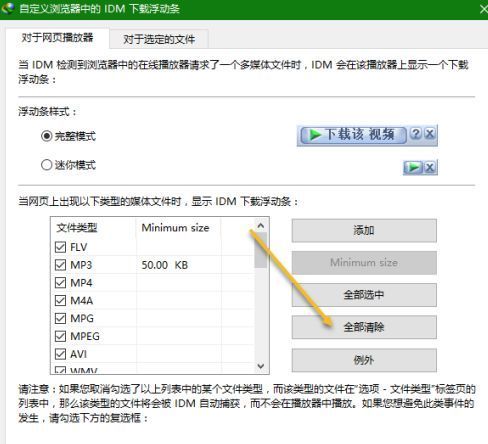The height and width of the screenshot is (444, 488).
Task: Toggle the AVI file type checkbox
Action: click(60, 354)
